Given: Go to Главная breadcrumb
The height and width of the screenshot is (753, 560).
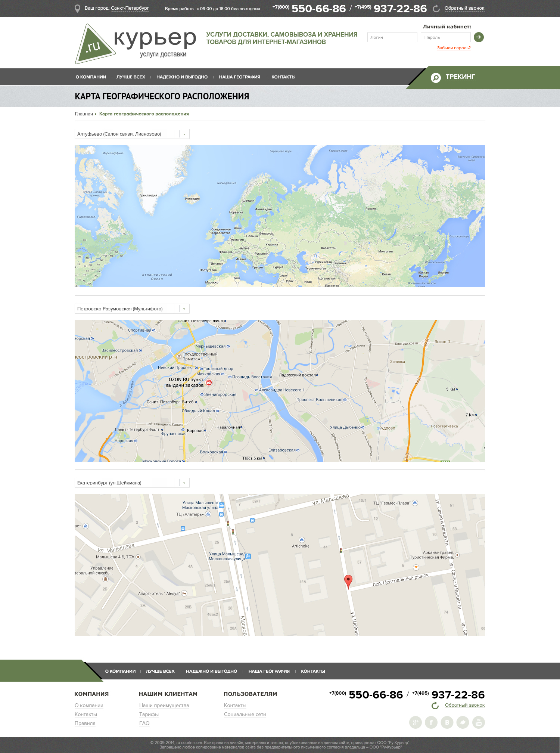Looking at the screenshot, I should (x=84, y=114).
